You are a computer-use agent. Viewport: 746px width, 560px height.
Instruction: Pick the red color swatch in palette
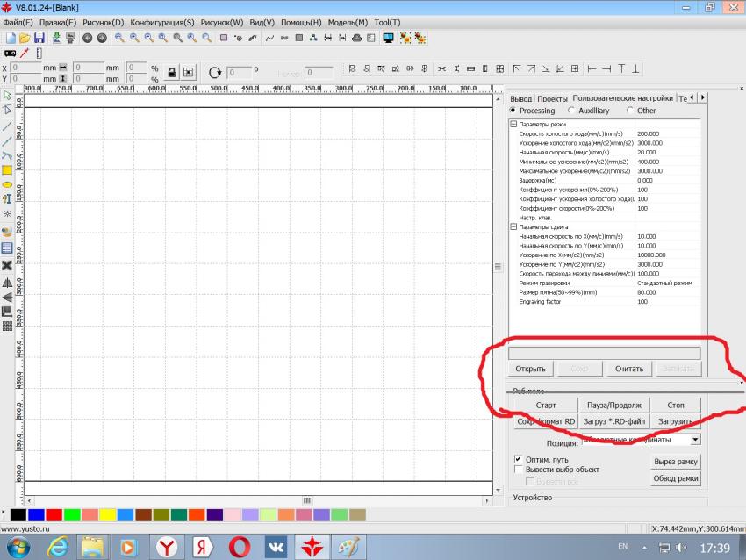(x=53, y=513)
